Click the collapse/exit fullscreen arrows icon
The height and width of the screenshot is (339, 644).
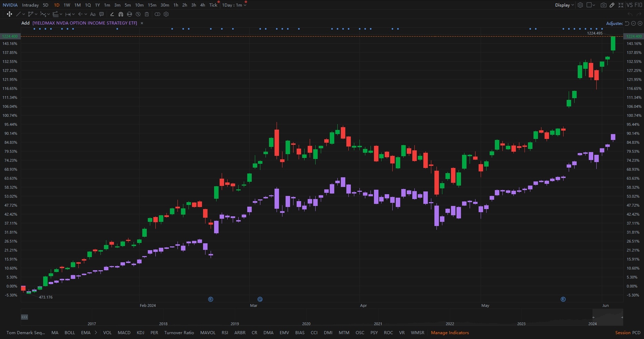point(621,5)
